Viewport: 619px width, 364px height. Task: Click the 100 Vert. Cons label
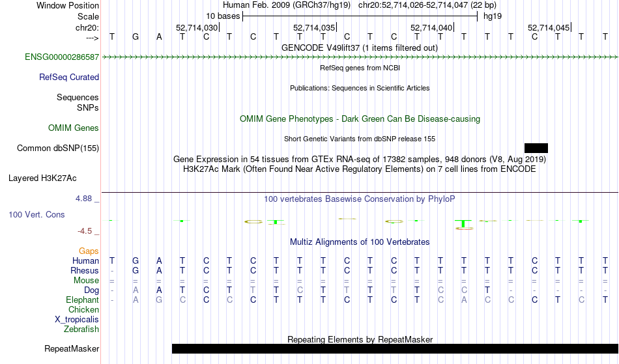click(x=36, y=215)
